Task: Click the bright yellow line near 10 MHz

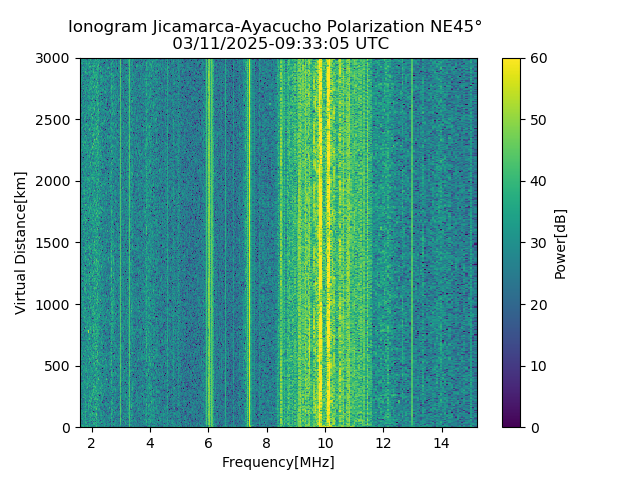Action: coord(328,243)
